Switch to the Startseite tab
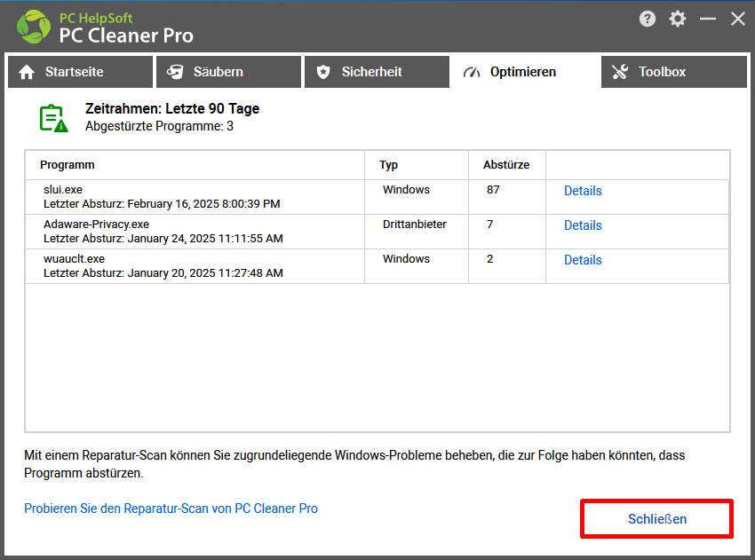Image resolution: width=755 pixels, height=560 pixels. pyautogui.click(x=80, y=72)
